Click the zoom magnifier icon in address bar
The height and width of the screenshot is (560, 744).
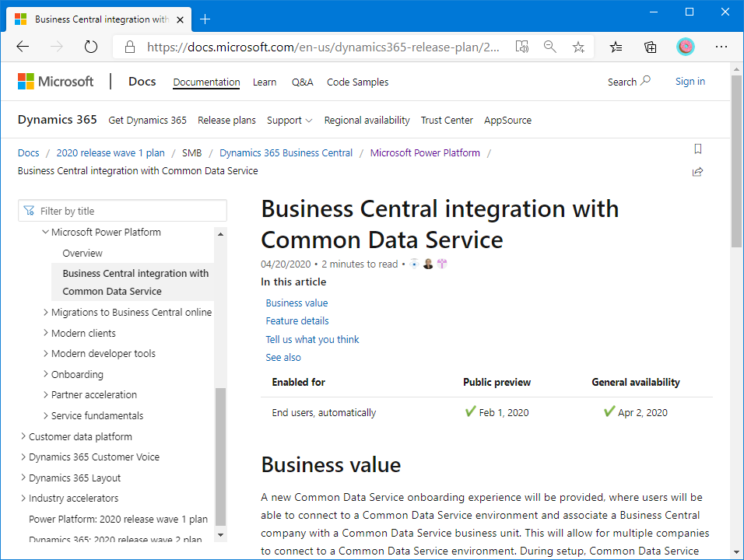pyautogui.click(x=550, y=47)
